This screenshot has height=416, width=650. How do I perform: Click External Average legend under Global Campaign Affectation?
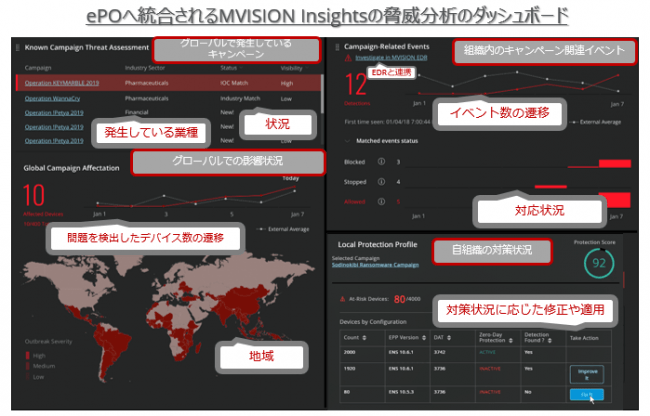click(284, 229)
